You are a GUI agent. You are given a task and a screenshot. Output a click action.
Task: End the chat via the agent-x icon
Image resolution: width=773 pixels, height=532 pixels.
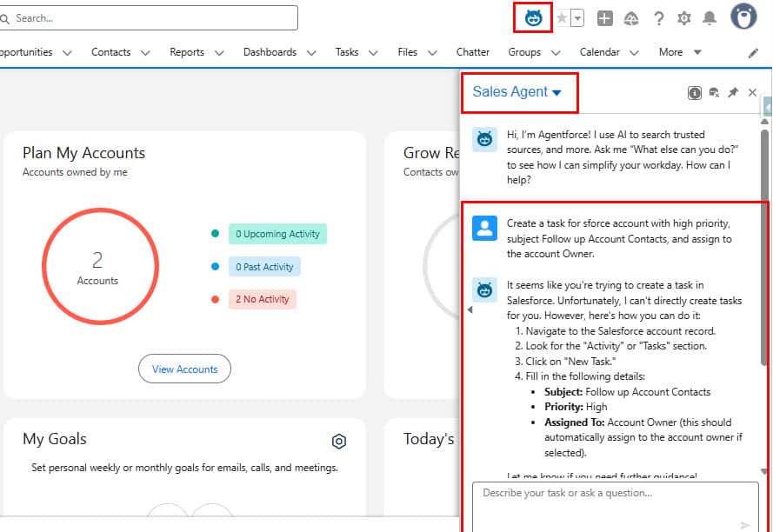pyautogui.click(x=715, y=92)
